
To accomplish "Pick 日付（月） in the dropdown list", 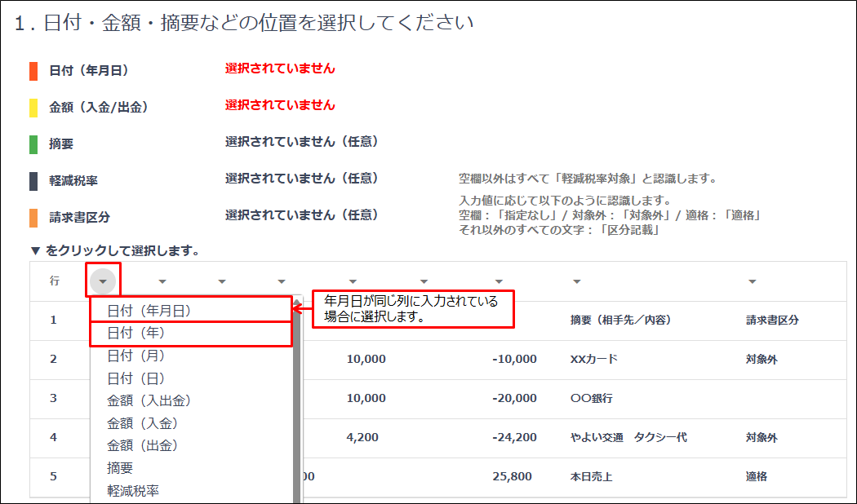I will tap(191, 356).
